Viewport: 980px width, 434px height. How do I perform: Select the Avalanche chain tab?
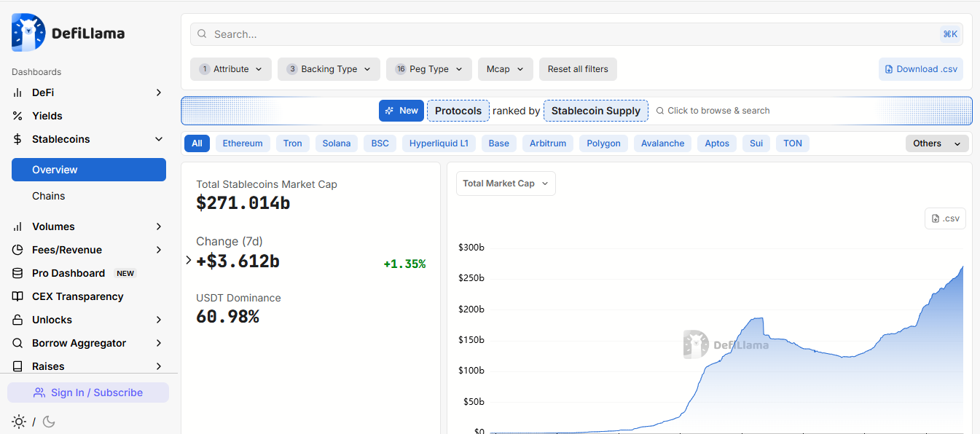[x=663, y=143]
